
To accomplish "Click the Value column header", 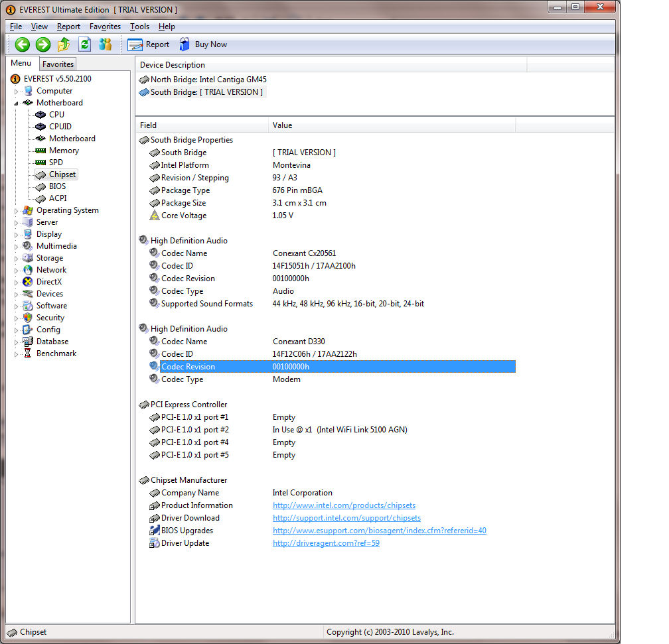I will (392, 125).
